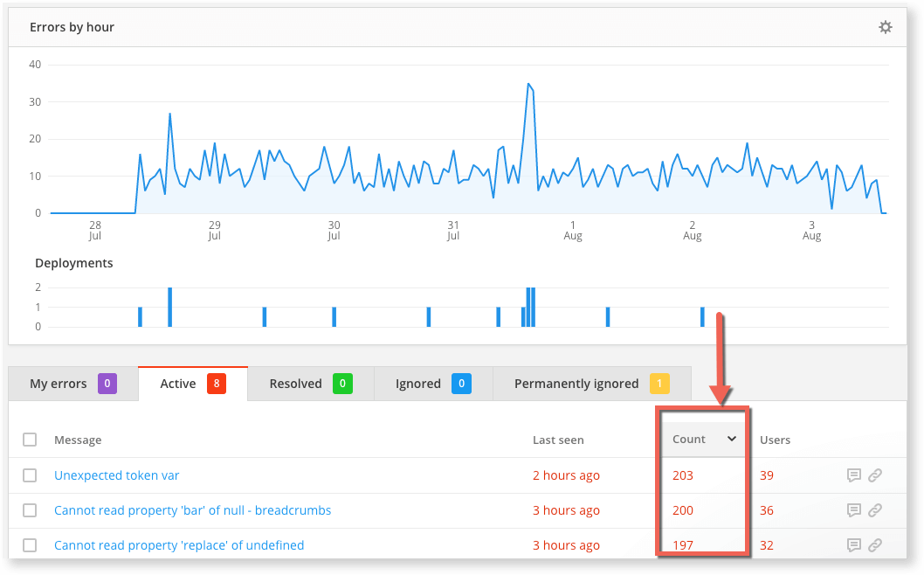Switch to the Ignored errors tab

[419, 383]
